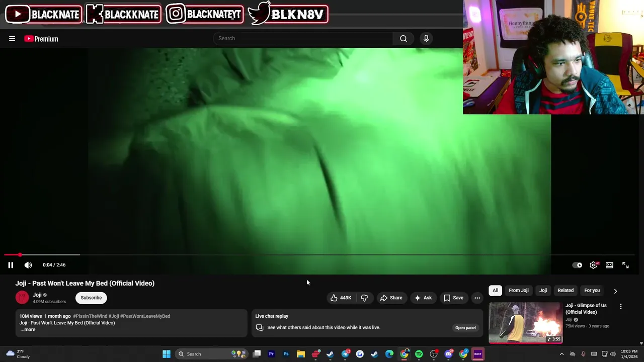Open weather widget 31°F Cloudy
Screen dimensions: 644x362
(18, 354)
